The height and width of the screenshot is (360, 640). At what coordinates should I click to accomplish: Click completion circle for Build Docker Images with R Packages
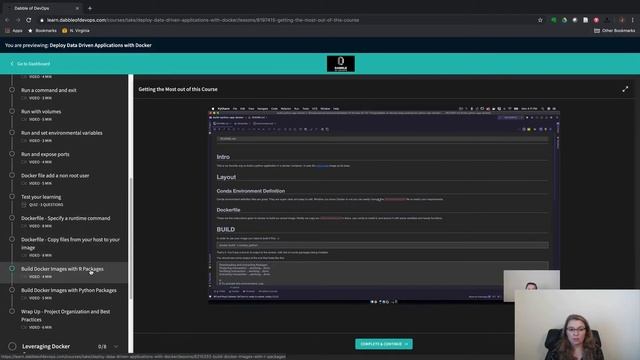click(12, 269)
